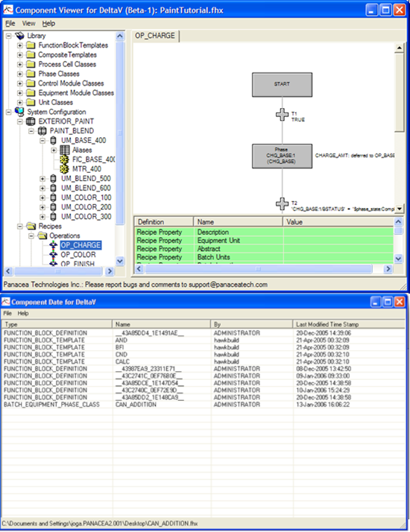Click the MTR_400 module icon
The height and width of the screenshot is (532, 410).
[65, 168]
